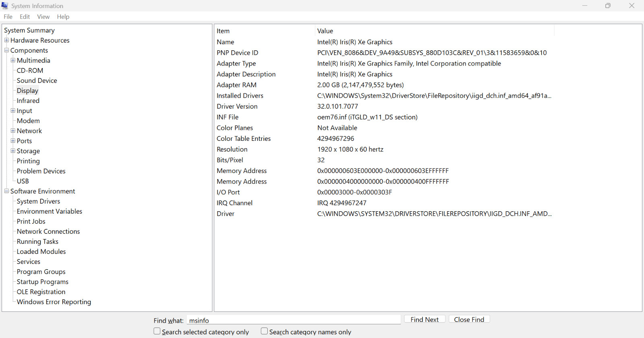The width and height of the screenshot is (644, 338).
Task: Select the Display category
Action: (x=27, y=91)
